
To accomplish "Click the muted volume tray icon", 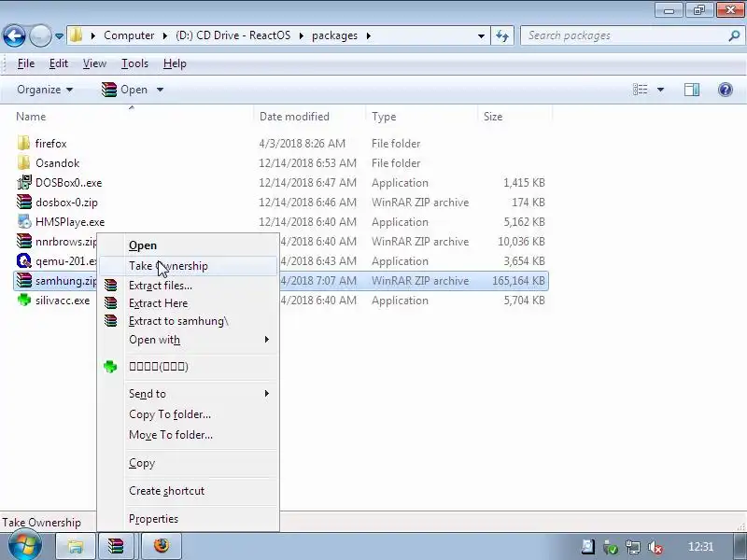I will (x=655, y=547).
